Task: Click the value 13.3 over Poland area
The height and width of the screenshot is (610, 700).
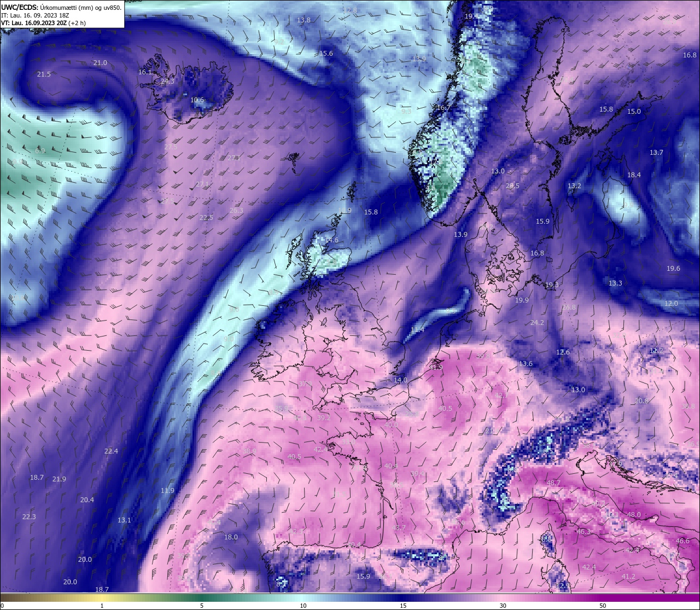Action: pyautogui.click(x=615, y=283)
